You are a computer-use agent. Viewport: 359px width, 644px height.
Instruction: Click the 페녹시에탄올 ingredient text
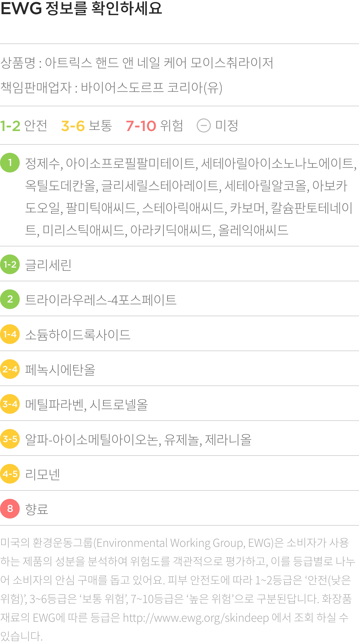[60, 370]
